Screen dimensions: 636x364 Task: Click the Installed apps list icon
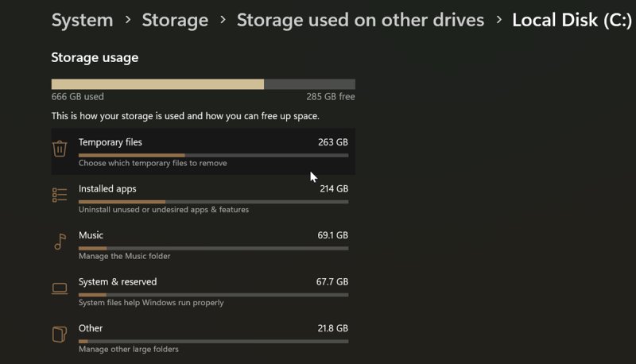tap(60, 195)
